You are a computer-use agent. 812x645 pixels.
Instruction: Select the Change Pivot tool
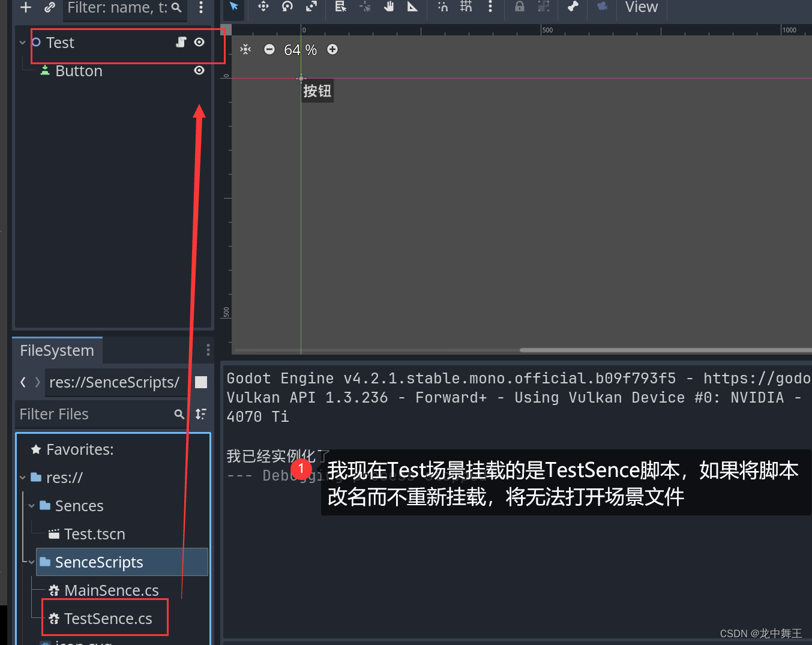pos(365,7)
